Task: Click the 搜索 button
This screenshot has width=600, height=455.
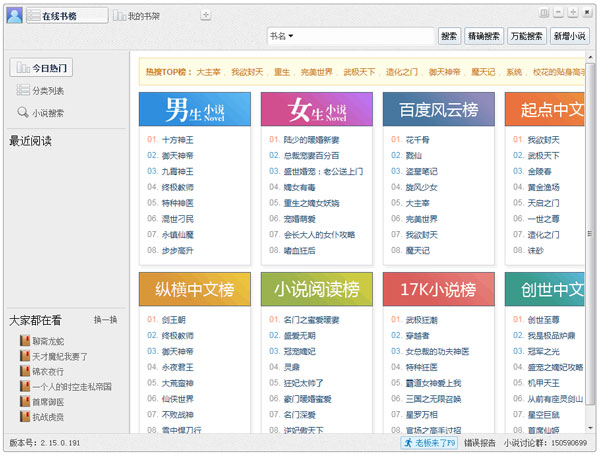Action: point(449,36)
